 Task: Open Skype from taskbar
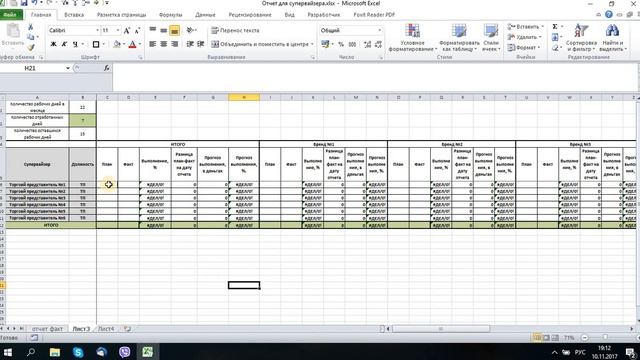pos(78,352)
